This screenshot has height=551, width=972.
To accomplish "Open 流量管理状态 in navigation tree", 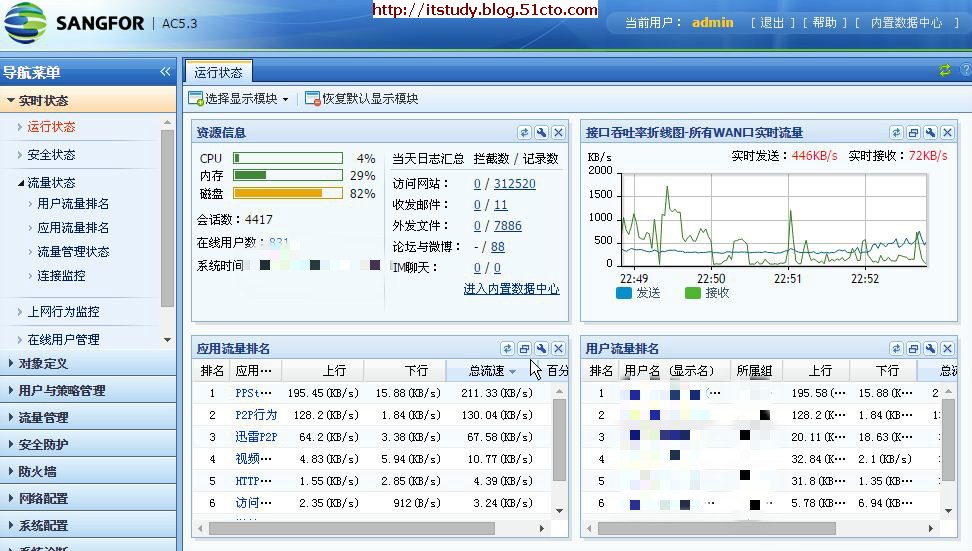I will click(x=73, y=252).
